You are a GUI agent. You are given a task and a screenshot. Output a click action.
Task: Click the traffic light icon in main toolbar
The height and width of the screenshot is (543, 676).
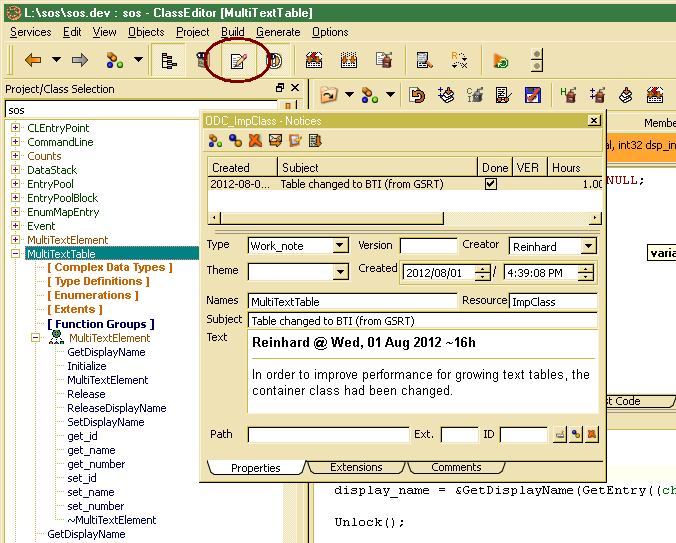[537, 61]
